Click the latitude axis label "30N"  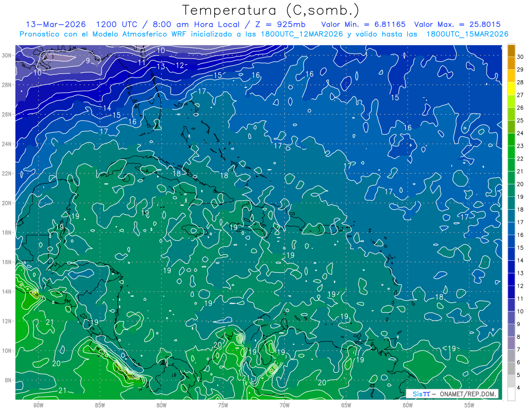pyautogui.click(x=8, y=55)
